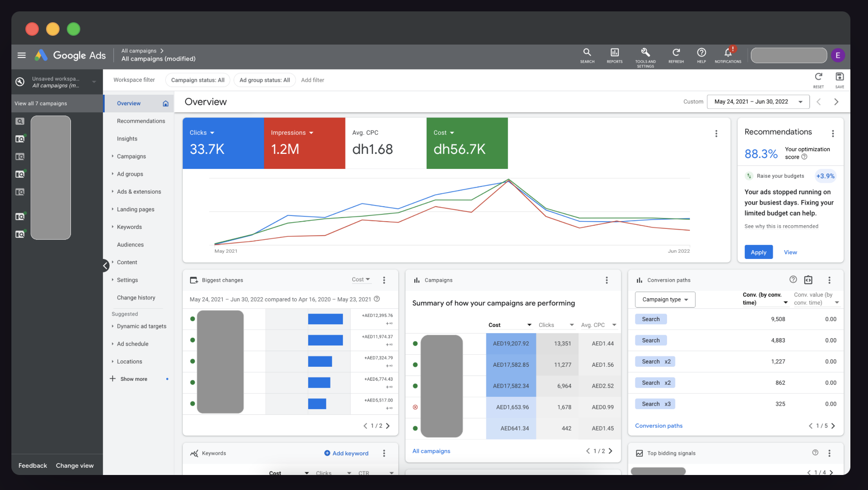Open Conversion paths card three-dot menu
This screenshot has width=868, height=490.
829,280
